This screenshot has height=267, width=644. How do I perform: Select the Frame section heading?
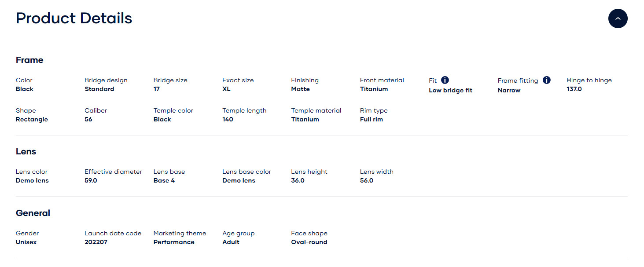pos(29,60)
